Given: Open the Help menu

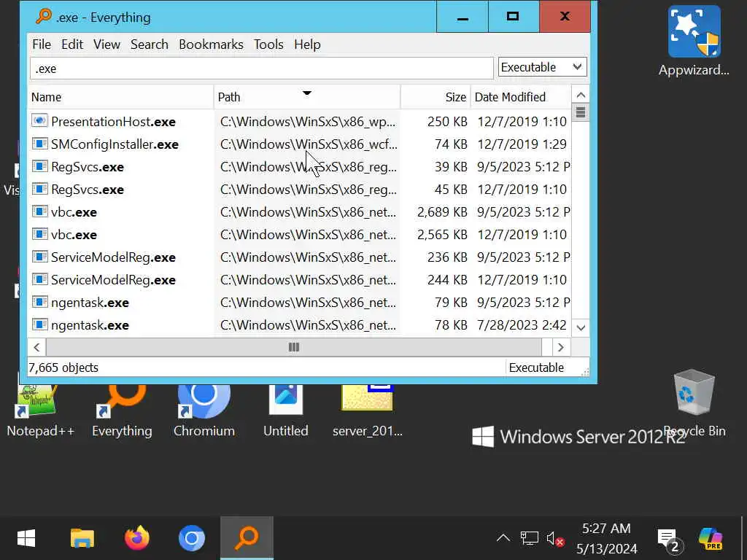Looking at the screenshot, I should click(307, 44).
